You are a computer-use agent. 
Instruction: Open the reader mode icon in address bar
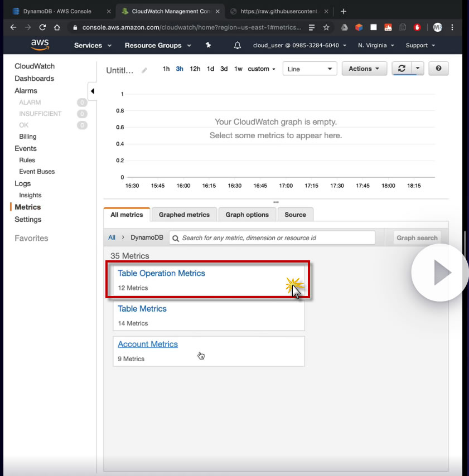(x=311, y=28)
